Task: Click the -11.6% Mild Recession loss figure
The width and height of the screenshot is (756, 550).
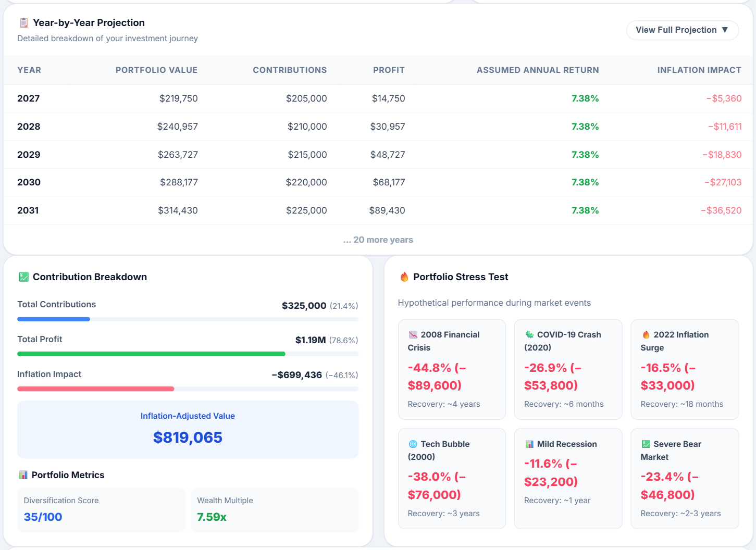Action: point(551,473)
